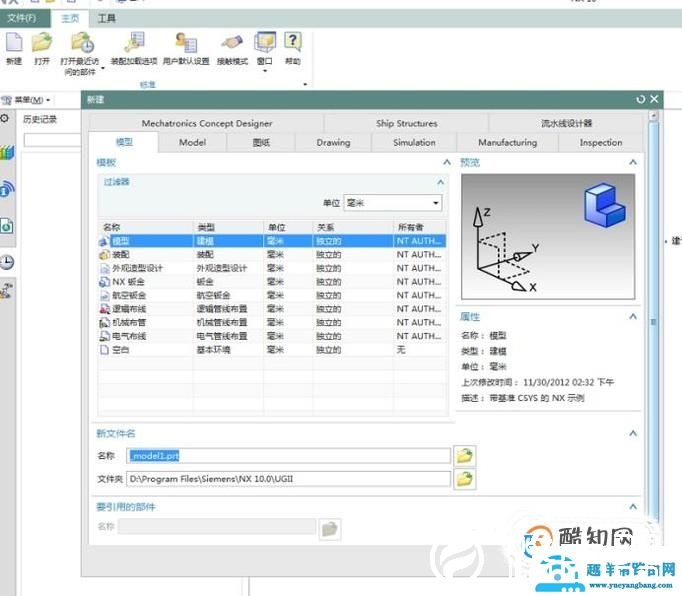Open the 单位 units dropdown (毫米)
This screenshot has width=682, height=596.
coord(393,203)
